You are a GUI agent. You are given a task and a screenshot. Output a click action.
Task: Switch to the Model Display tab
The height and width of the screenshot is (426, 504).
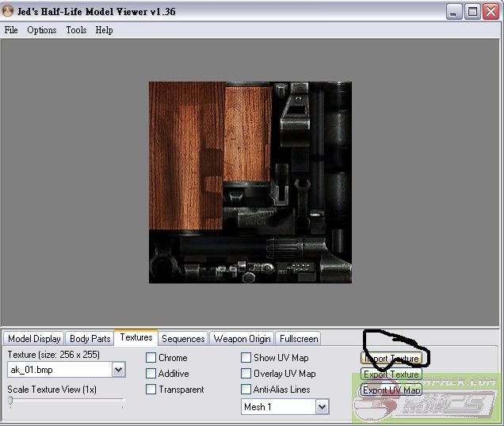[34, 339]
